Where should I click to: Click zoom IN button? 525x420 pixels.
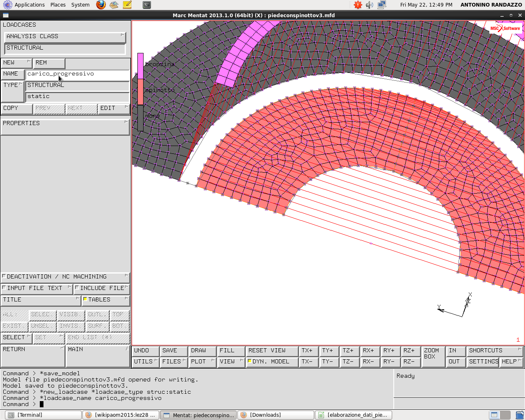(456, 351)
